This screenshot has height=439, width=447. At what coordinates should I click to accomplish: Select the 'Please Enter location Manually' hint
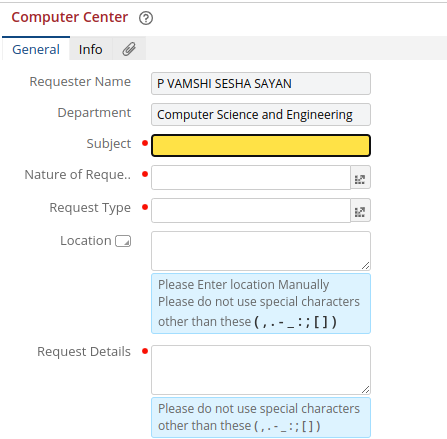(x=244, y=285)
